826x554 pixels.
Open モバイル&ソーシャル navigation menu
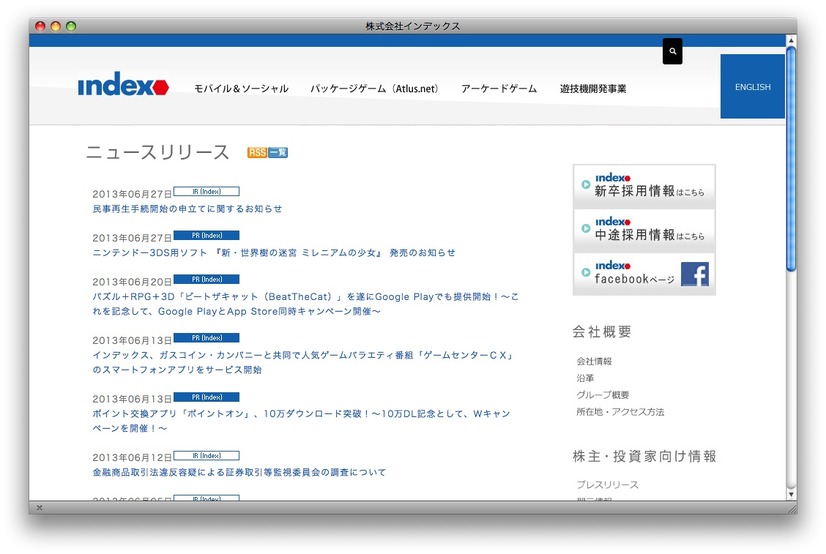tap(241, 88)
